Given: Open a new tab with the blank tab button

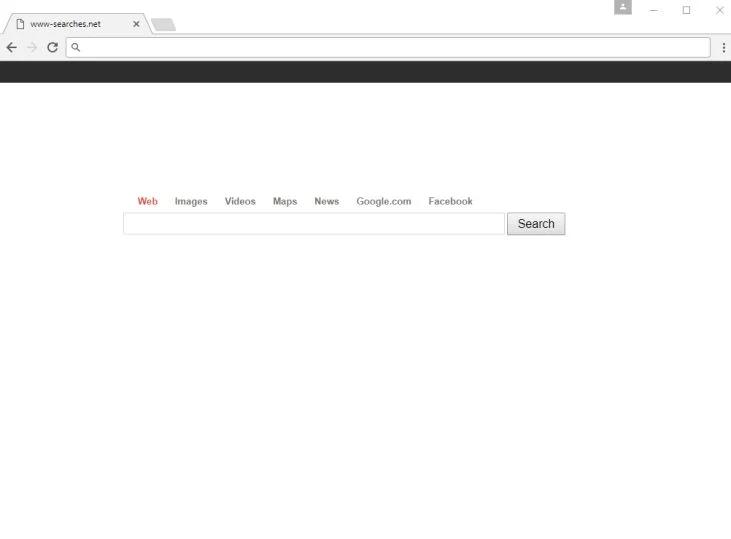Looking at the screenshot, I should (x=164, y=24).
